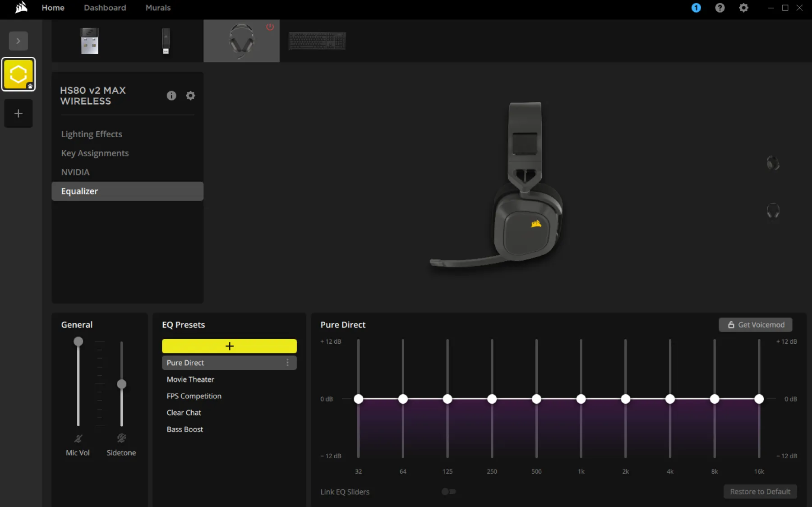
Task: Expand the profile sidebar chevron
Action: [x=18, y=41]
